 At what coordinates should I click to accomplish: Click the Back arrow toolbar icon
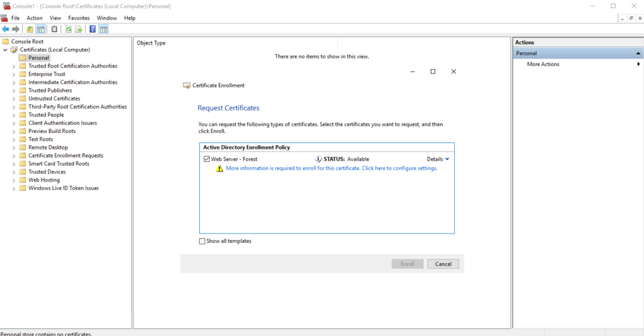pos(6,30)
